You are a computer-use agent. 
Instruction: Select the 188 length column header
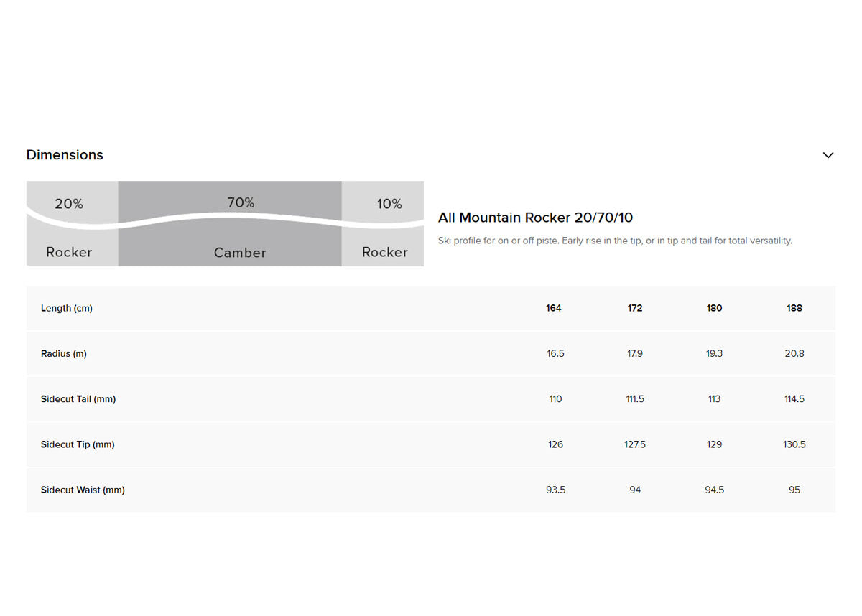click(794, 308)
